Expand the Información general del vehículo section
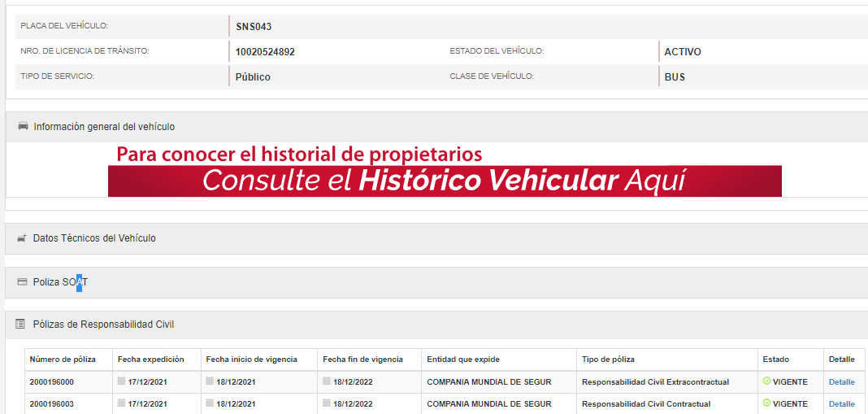The image size is (868, 414). (x=104, y=127)
